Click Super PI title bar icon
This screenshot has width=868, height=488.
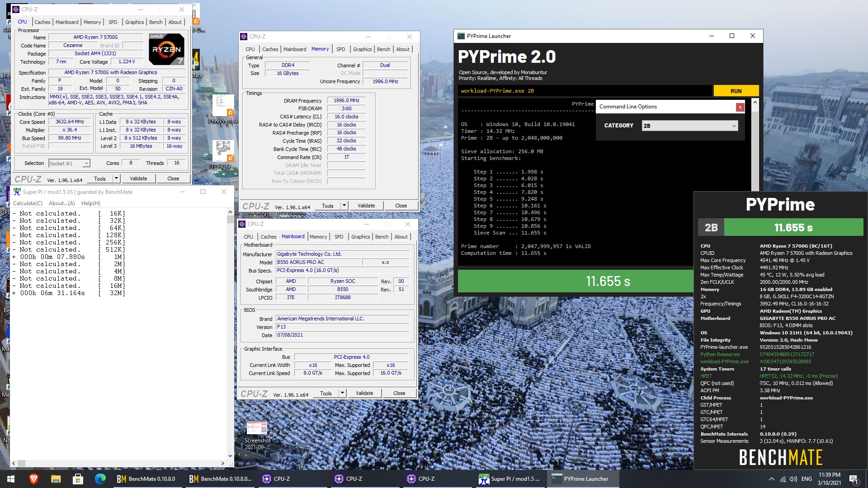point(17,192)
